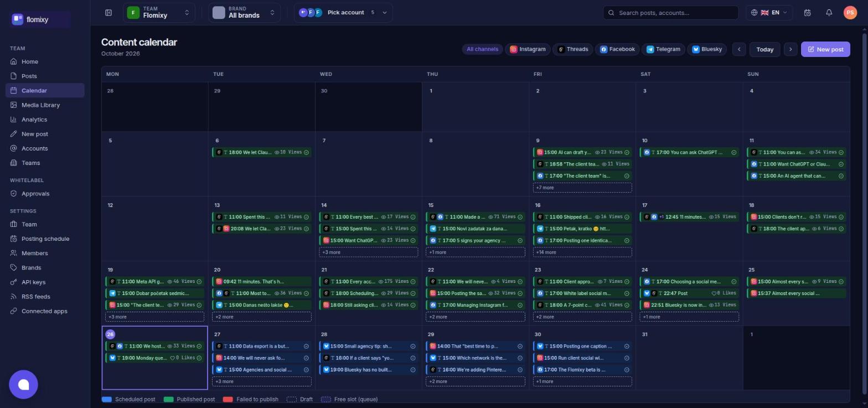Toggle the Bluesky channel filter
This screenshot has height=408, width=868.
click(x=707, y=49)
